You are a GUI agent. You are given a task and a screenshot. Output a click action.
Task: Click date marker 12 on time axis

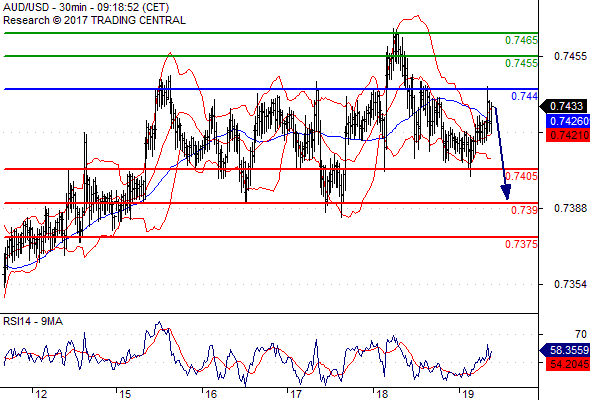pos(41,394)
